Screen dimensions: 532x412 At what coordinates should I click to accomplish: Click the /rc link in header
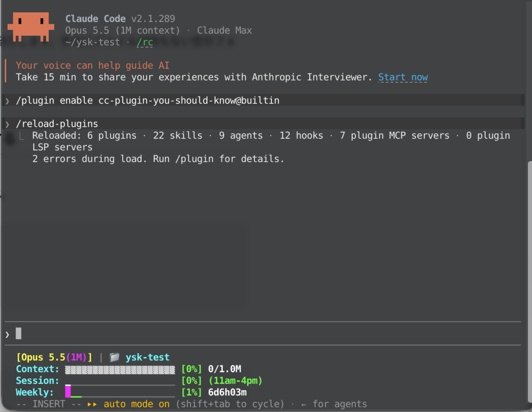coord(144,42)
